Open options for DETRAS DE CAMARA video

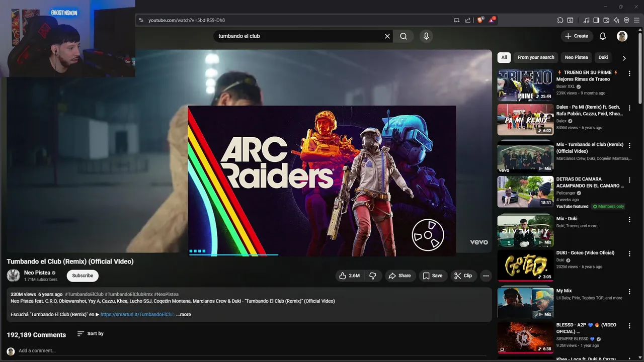coord(629,180)
